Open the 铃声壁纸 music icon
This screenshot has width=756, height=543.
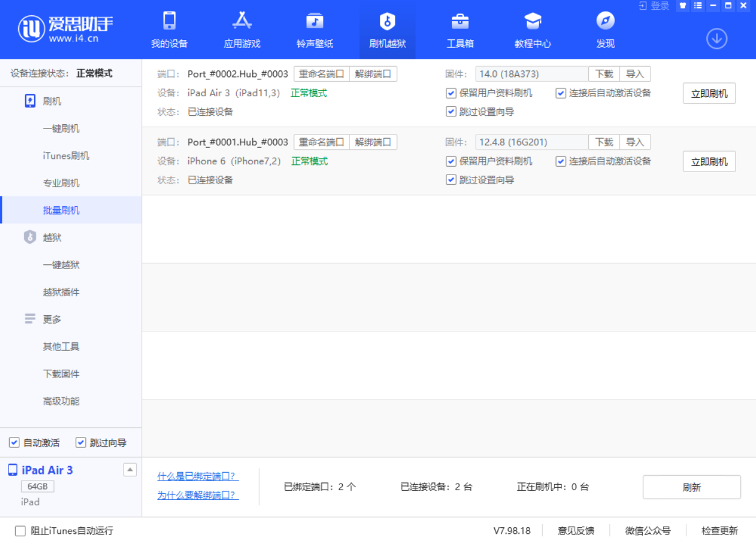(314, 21)
